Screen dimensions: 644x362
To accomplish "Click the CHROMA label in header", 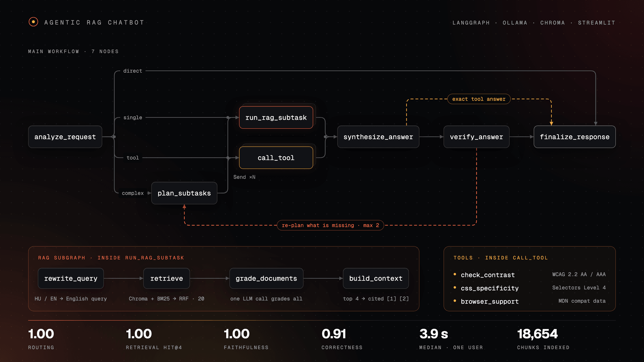I will [x=552, y=23].
